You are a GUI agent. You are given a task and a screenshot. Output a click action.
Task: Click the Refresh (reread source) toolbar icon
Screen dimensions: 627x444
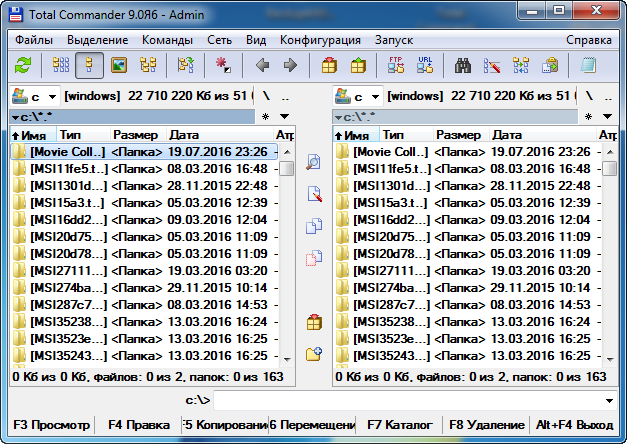23,66
